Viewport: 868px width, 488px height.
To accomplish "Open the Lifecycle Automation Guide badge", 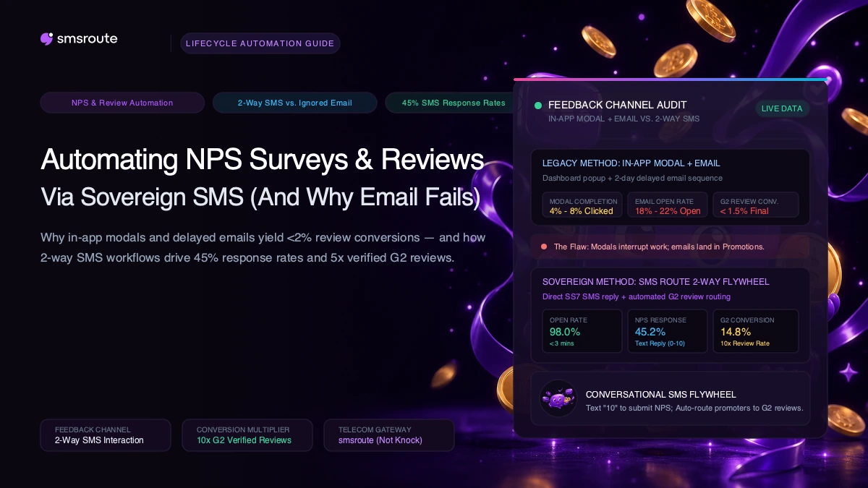I will [260, 43].
